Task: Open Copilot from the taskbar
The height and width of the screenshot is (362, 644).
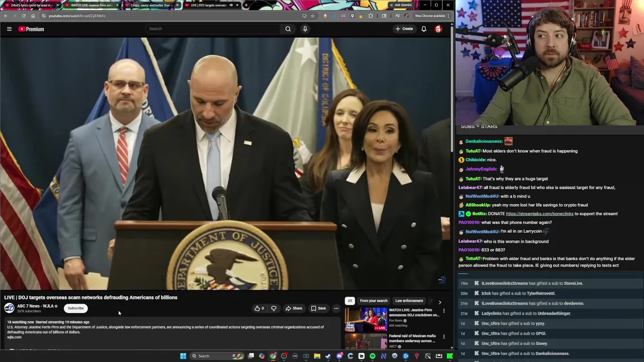Action: coord(262,356)
